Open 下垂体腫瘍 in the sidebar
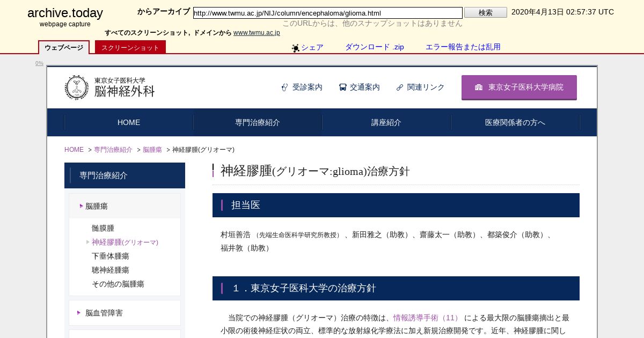Screen dimensions: 644x338 point(111,256)
